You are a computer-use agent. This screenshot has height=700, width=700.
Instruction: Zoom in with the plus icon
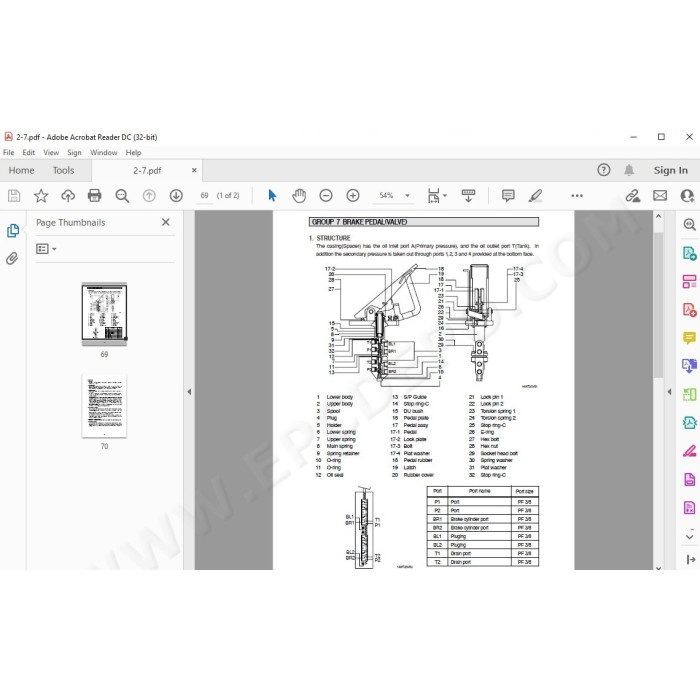353,196
